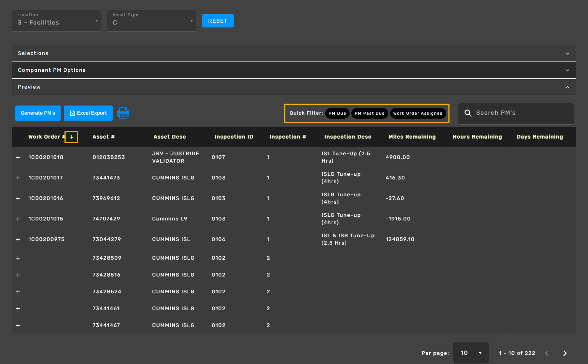
Task: Click the Work Order # sort arrow
Action: coord(71,137)
